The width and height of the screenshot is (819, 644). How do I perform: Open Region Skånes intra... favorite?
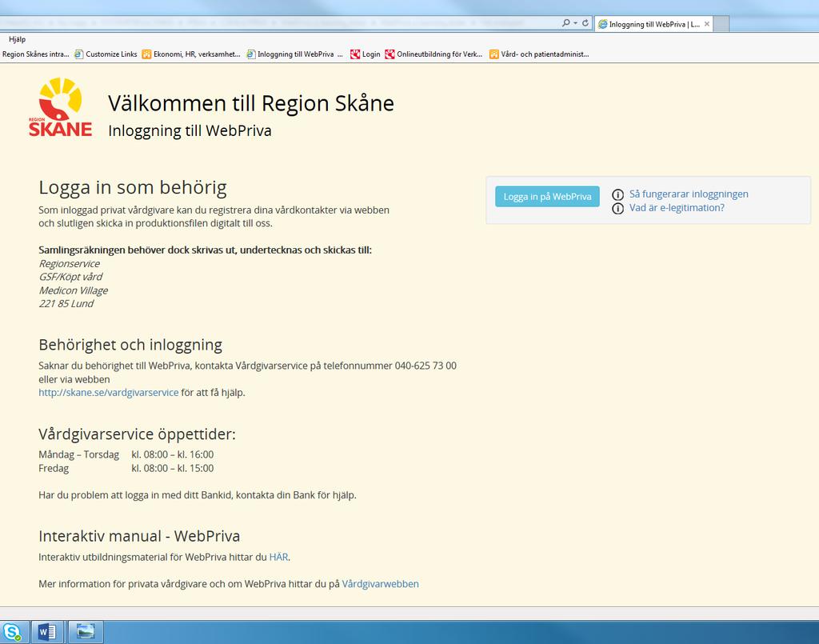pyautogui.click(x=35, y=54)
